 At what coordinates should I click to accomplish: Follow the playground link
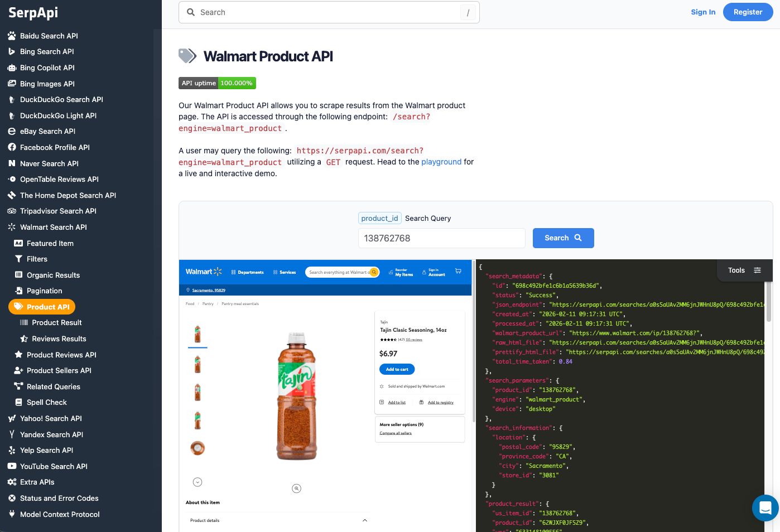[x=441, y=162]
